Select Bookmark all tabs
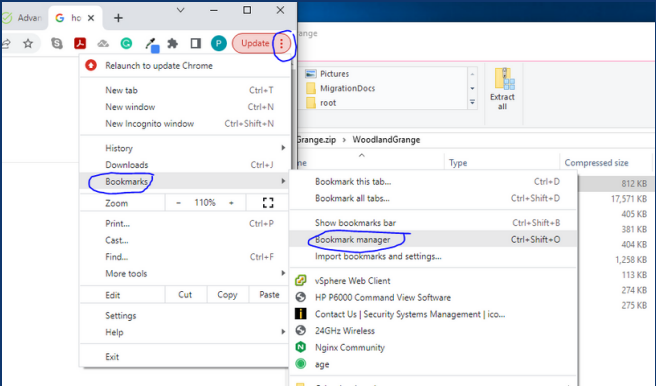 click(433, 198)
